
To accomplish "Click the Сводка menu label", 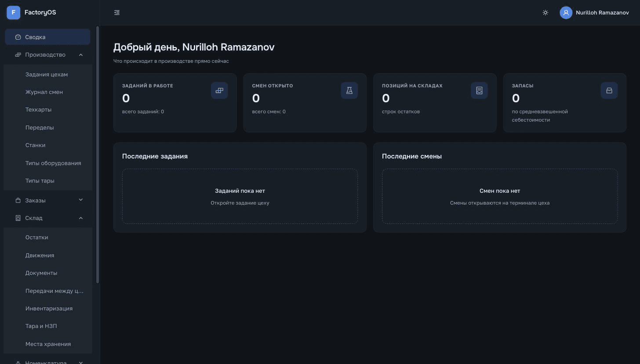I will tap(35, 37).
